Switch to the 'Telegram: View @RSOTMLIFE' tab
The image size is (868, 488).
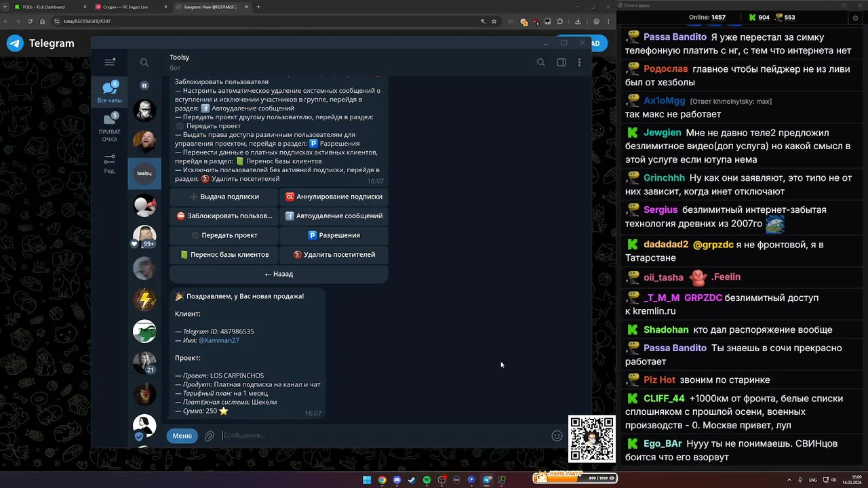(212, 7)
